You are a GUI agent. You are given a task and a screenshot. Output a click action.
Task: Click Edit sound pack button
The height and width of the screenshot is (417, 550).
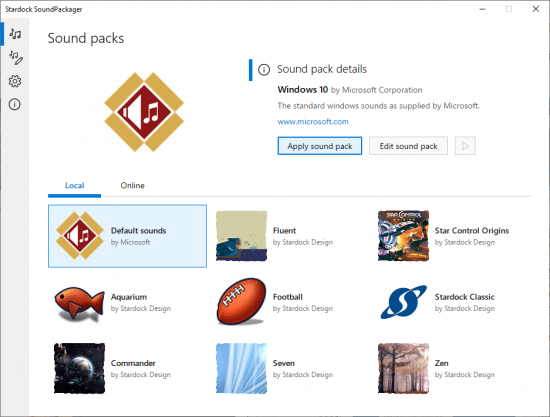[x=408, y=146]
